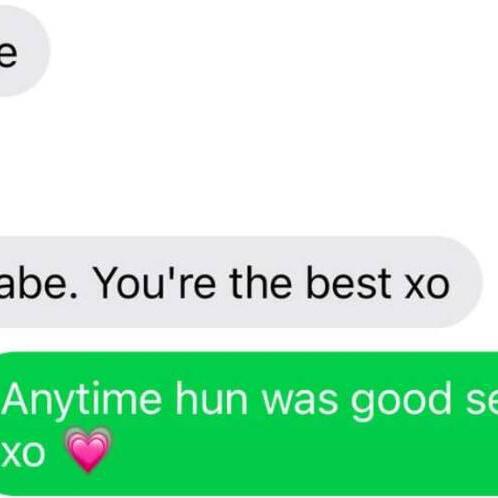Click the partial word "abe." in gray bubble
Viewport: 498px width, 498px height.
click(38, 283)
